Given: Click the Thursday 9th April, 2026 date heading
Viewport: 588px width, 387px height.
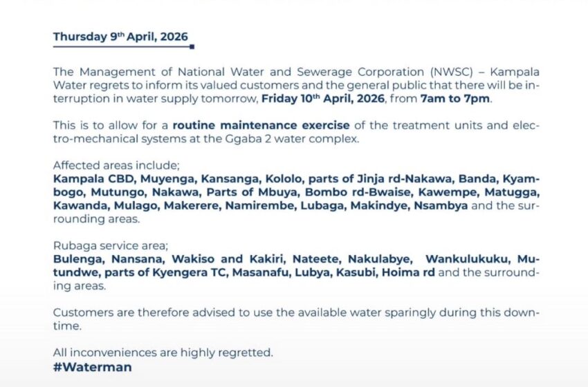Looking at the screenshot, I should (120, 37).
